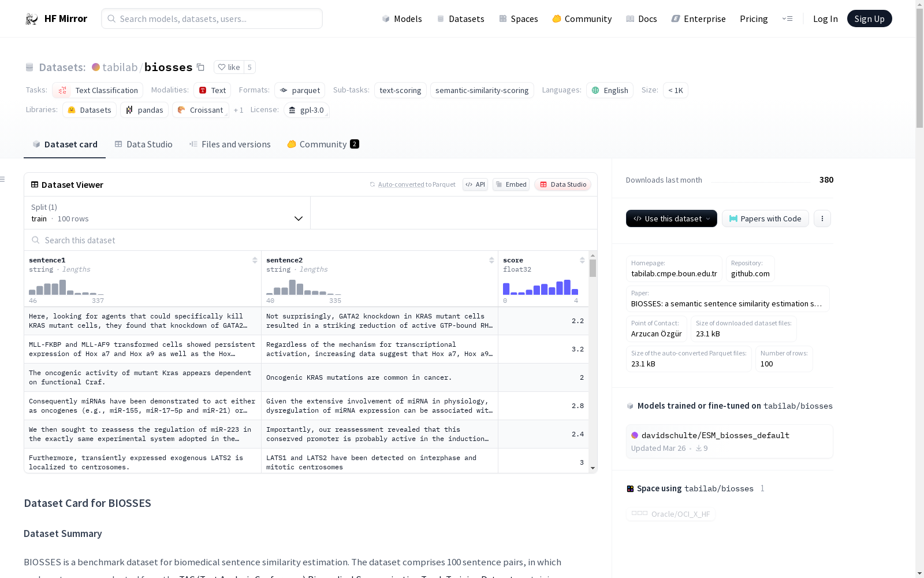Viewport: 924px width, 578px height.
Task: Expand the Split train dropdown
Action: [x=167, y=213]
